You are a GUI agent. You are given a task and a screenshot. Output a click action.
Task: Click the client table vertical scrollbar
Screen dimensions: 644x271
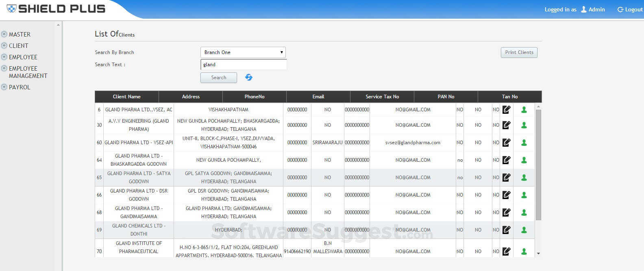point(538,165)
